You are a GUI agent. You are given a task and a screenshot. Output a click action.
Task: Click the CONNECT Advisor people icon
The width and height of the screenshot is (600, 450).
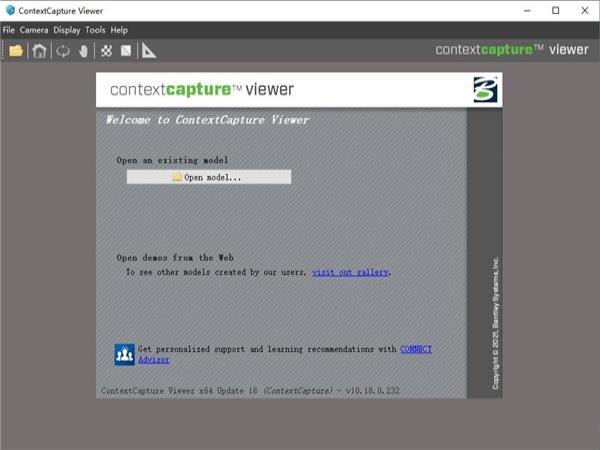coord(124,354)
